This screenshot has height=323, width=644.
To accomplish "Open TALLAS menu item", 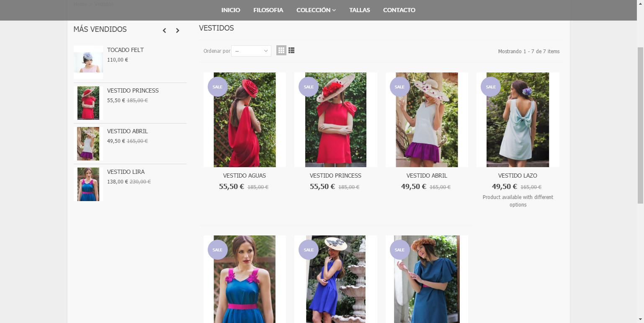I will pyautogui.click(x=360, y=10).
